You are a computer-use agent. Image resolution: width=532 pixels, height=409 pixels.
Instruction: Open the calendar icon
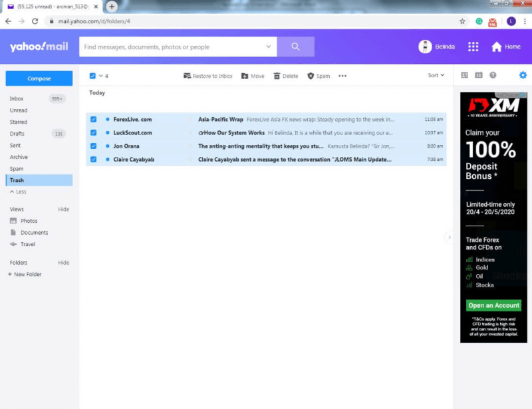[478, 75]
